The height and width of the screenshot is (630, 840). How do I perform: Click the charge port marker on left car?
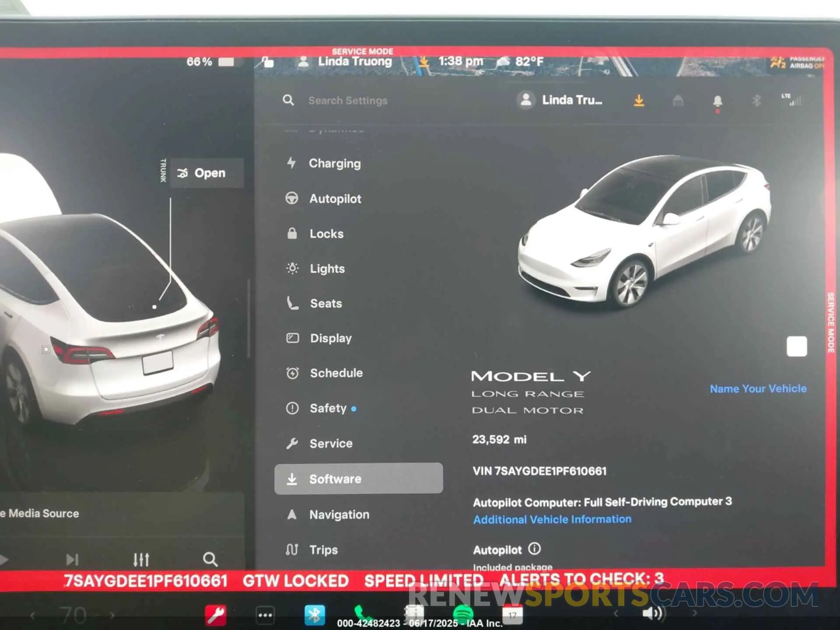coord(46,349)
